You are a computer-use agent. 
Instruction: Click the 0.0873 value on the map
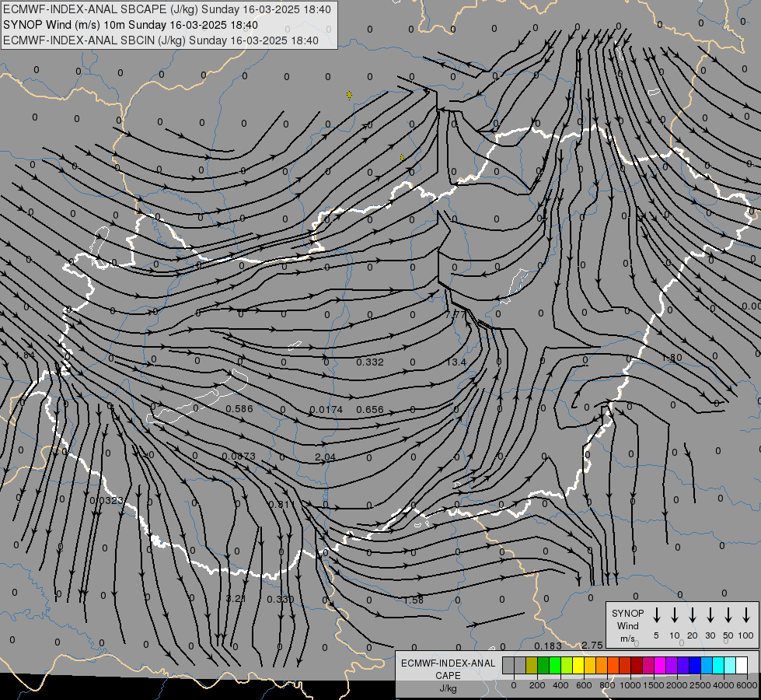pyautogui.click(x=239, y=457)
